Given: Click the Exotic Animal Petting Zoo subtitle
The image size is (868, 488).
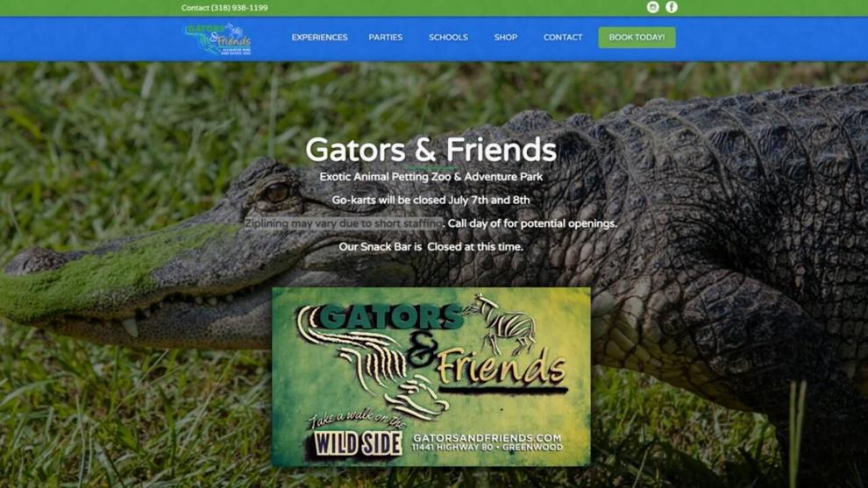Looking at the screenshot, I should click(431, 177).
